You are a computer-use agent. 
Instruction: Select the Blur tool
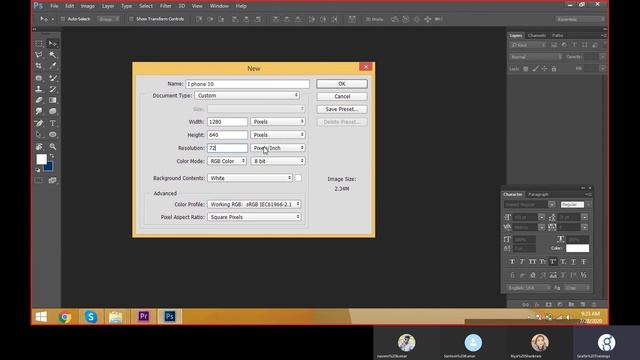click(x=39, y=111)
